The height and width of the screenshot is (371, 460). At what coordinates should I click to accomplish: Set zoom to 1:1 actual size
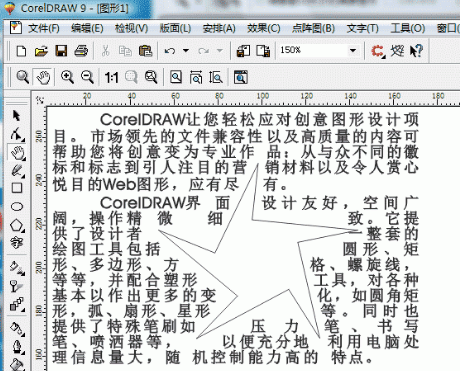tap(111, 78)
